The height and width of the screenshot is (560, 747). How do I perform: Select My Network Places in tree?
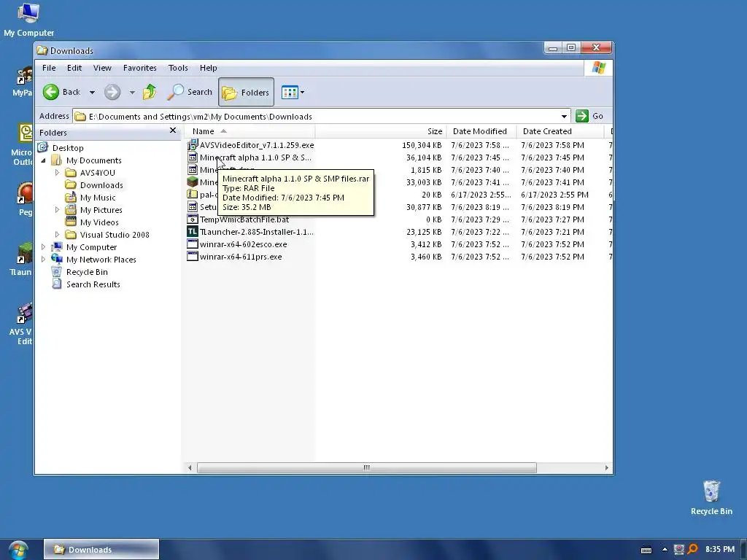[x=101, y=260]
